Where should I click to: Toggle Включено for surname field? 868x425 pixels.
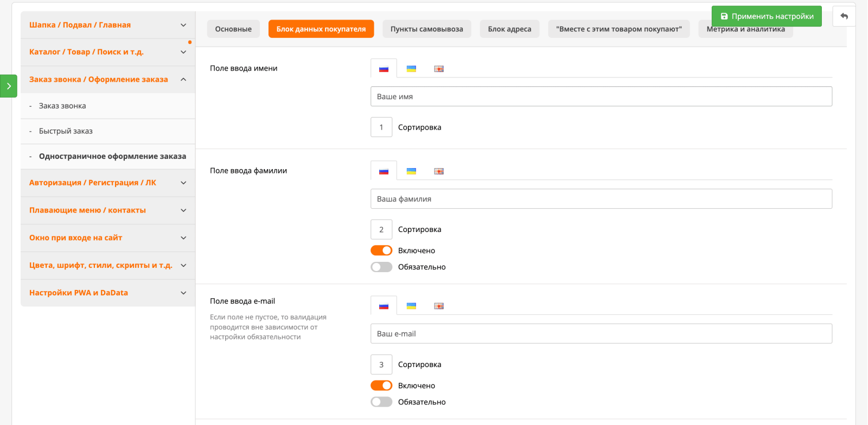381,250
